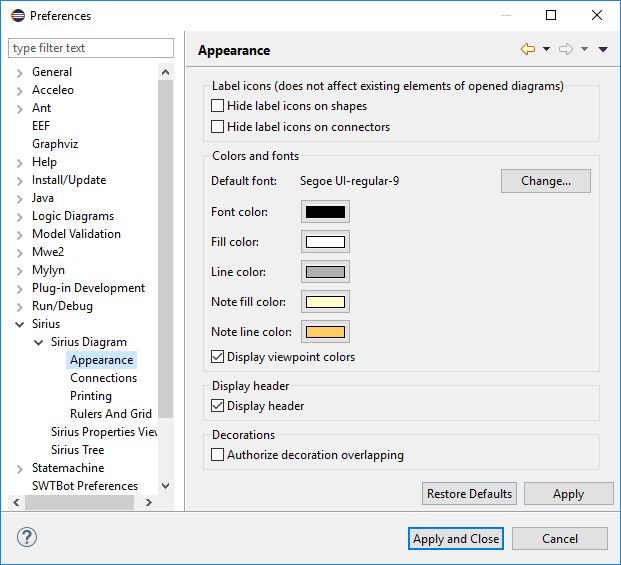Open the Back history dropdown arrow
The width and height of the screenshot is (621, 565).
(x=546, y=50)
